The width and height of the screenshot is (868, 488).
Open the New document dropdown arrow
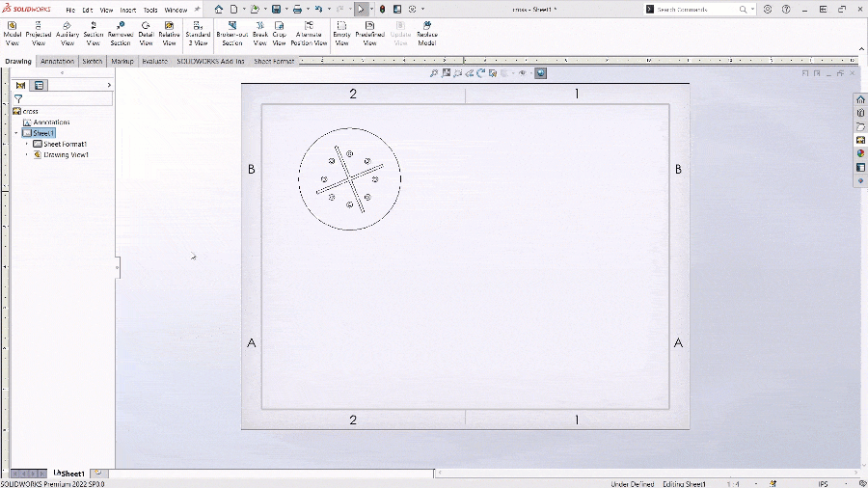click(244, 10)
